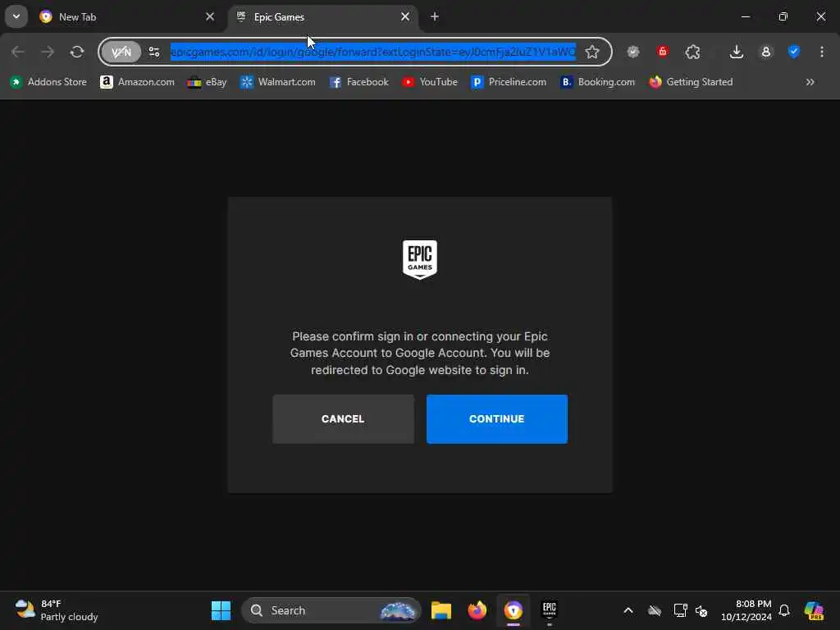The image size is (840, 630).
Task: Click the CANCEL button
Action: click(x=343, y=419)
